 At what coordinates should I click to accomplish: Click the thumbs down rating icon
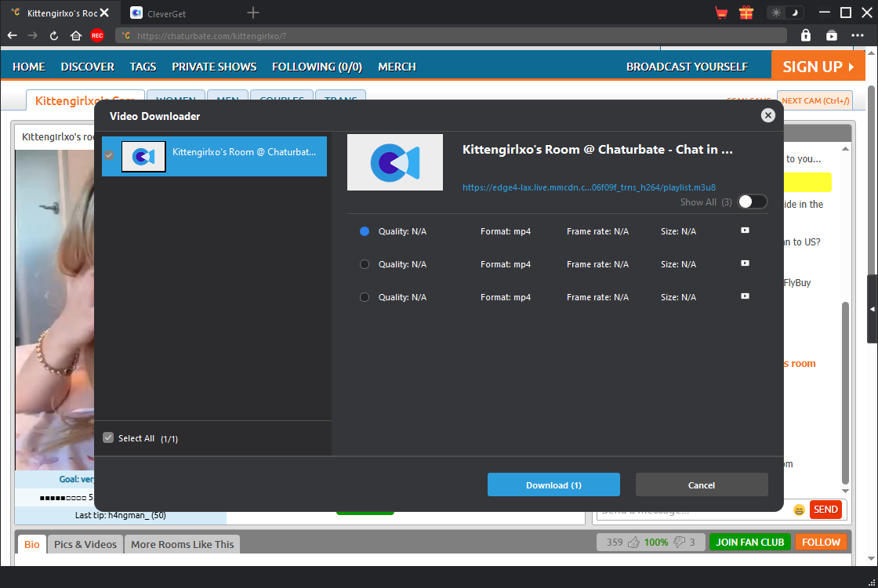click(x=679, y=542)
